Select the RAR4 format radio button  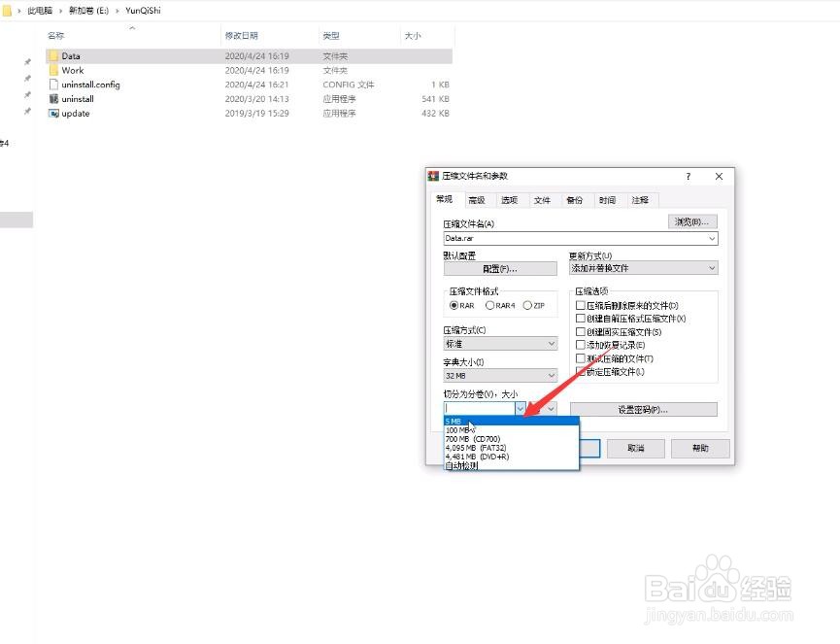(x=489, y=305)
